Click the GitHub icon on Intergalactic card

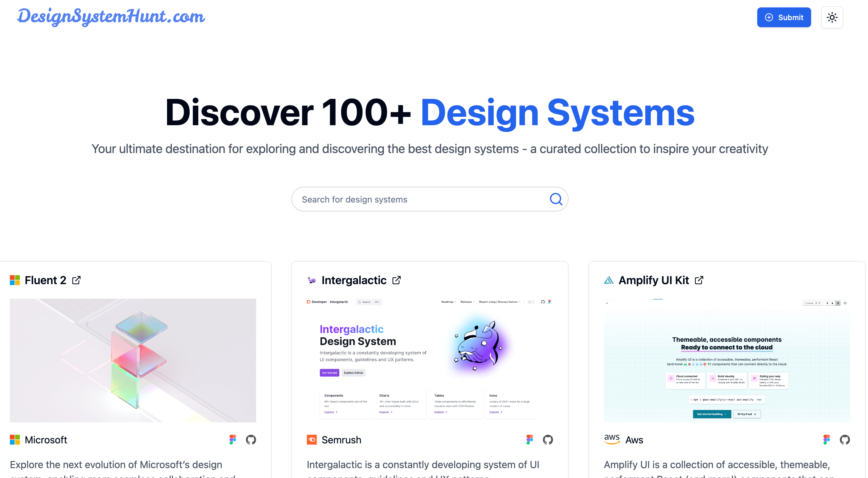tap(547, 439)
